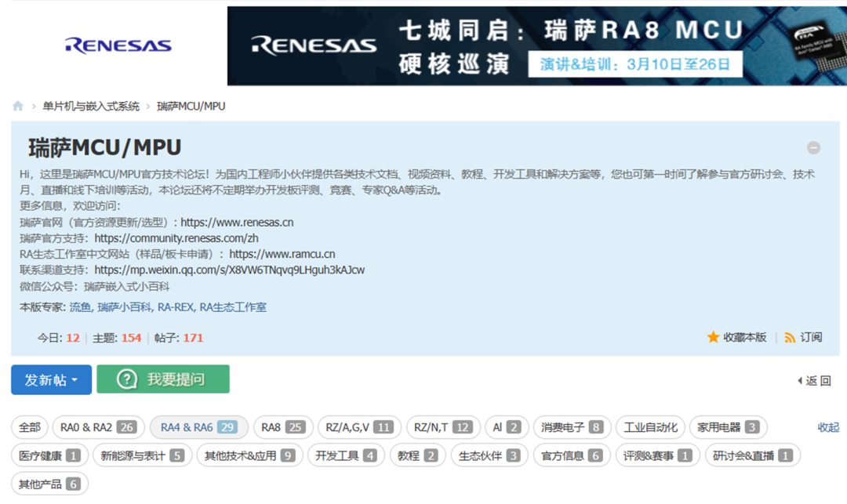Select the 全部 category filter
Screen dimensions: 847x504
(x=30, y=427)
